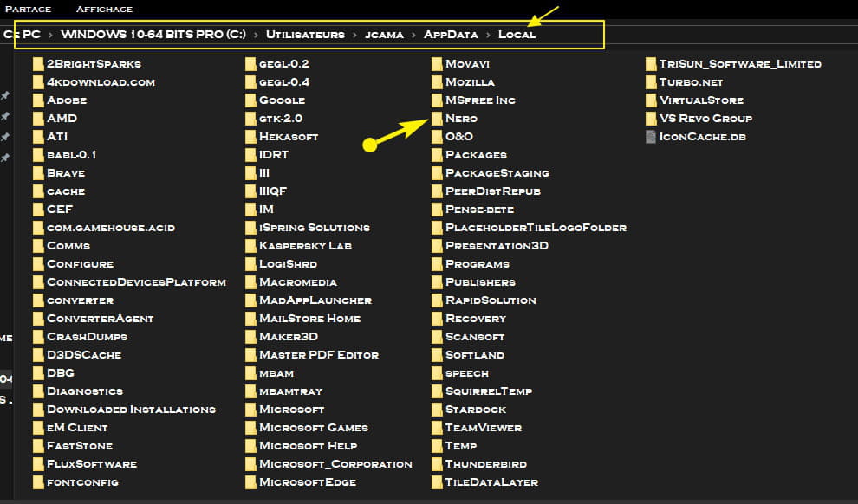Select the CEF folder name

[x=60, y=210]
